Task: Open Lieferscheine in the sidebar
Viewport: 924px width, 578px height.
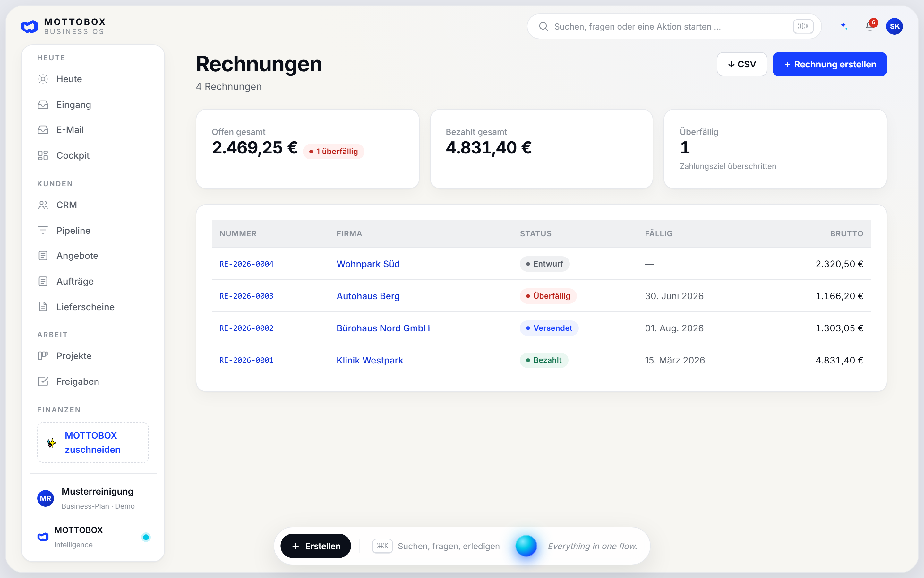Action: [x=93, y=307]
